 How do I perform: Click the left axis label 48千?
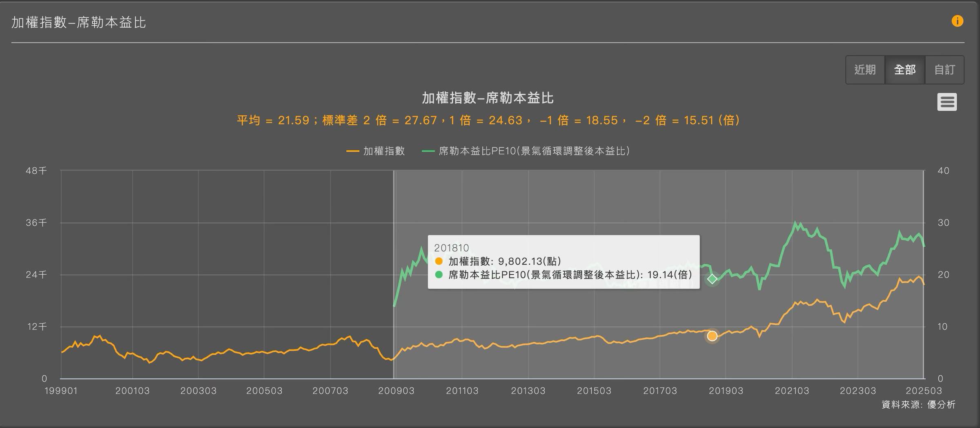pyautogui.click(x=36, y=170)
